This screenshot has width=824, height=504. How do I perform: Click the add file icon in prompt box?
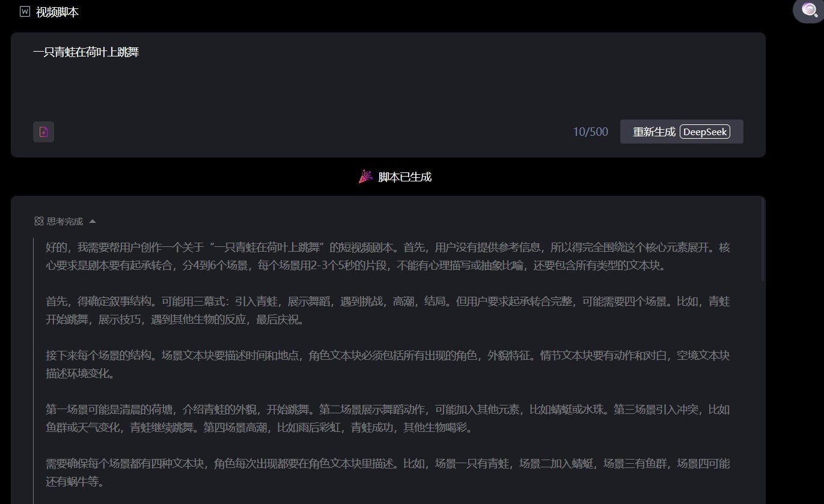(43, 132)
